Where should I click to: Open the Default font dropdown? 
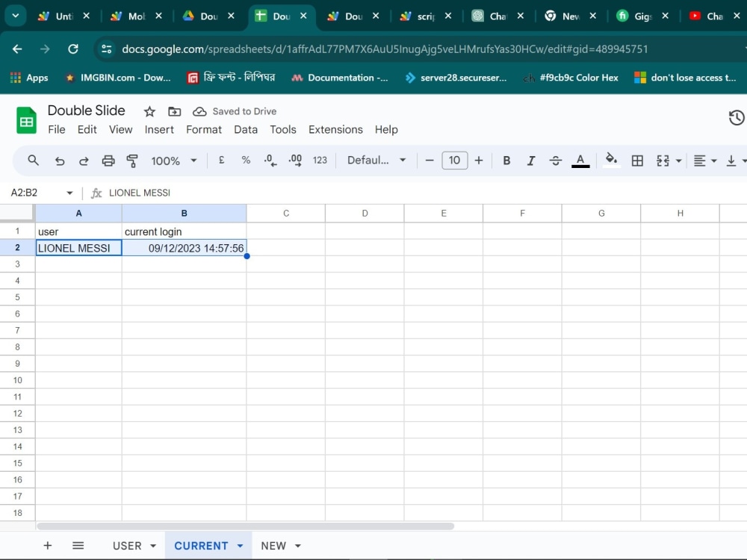(x=376, y=161)
